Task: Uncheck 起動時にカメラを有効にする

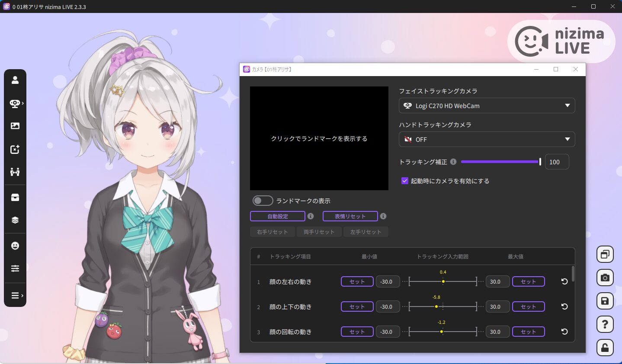Action: [x=404, y=181]
